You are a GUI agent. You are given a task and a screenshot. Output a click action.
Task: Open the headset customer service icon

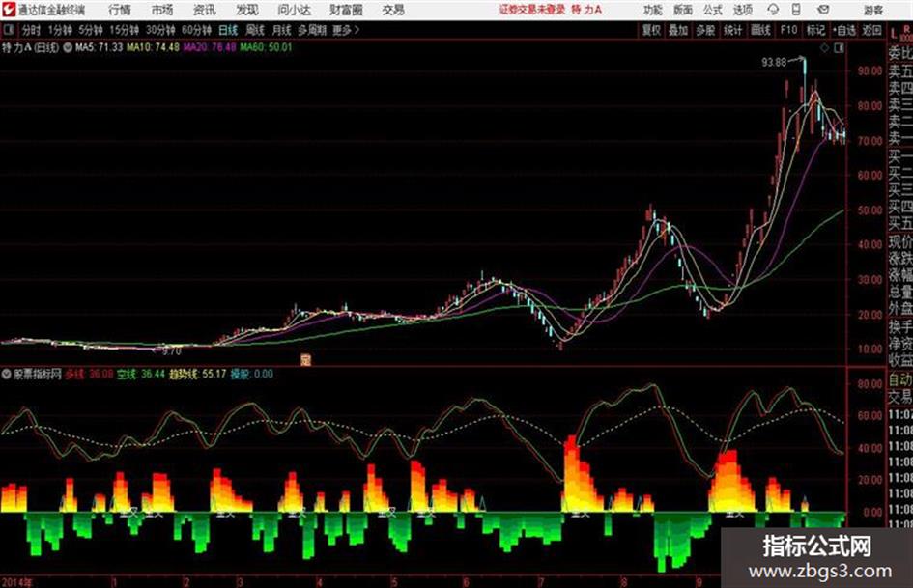(x=773, y=10)
